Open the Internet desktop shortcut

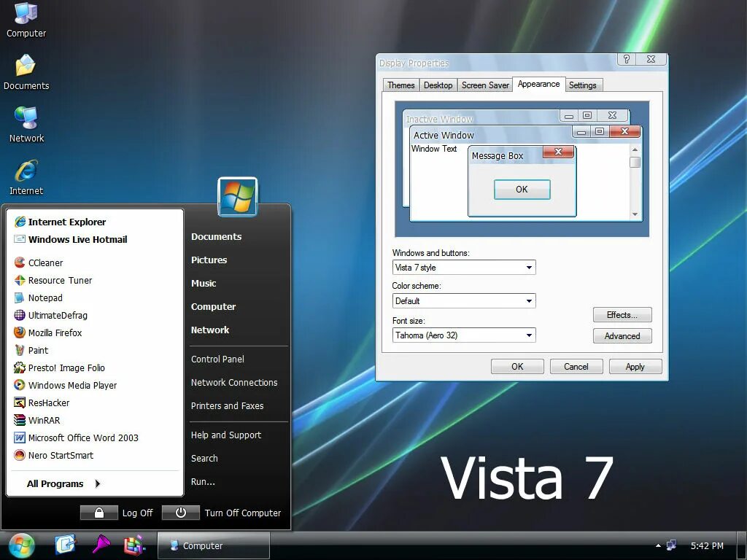point(26,177)
